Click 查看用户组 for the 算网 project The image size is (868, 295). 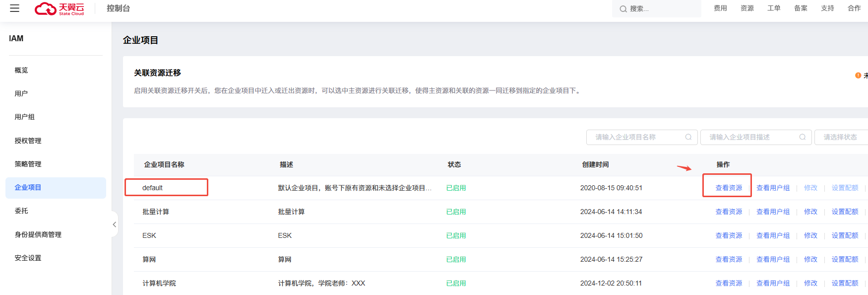[x=773, y=259]
